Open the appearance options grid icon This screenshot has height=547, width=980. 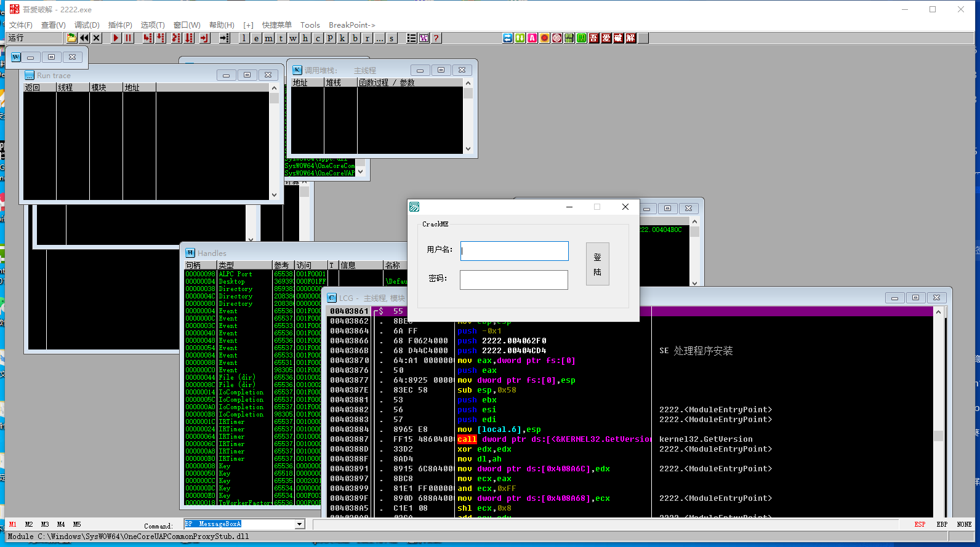(424, 38)
